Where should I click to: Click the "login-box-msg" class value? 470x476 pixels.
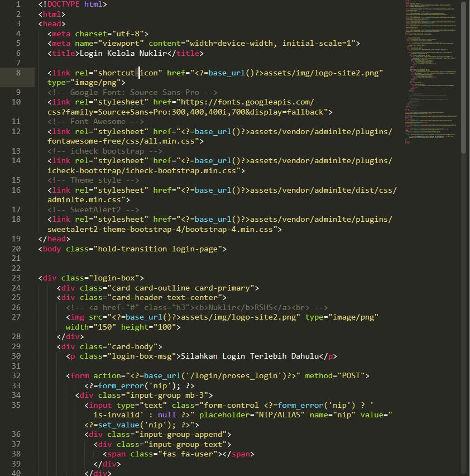point(142,356)
